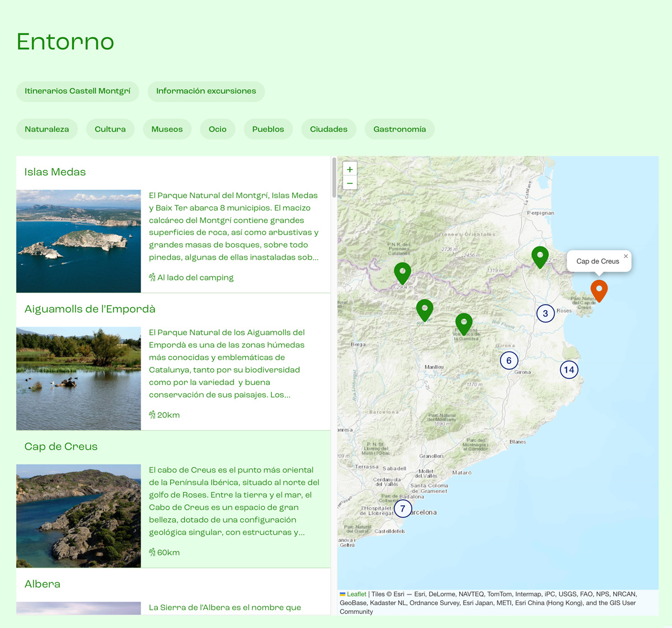Click the Cap de Creus coastline photo

click(78, 516)
